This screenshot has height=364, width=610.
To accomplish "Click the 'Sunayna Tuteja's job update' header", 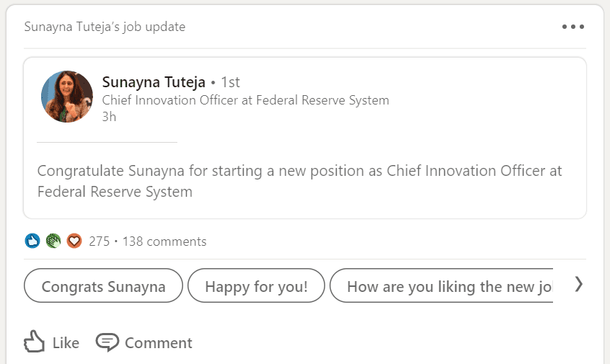I will [105, 27].
